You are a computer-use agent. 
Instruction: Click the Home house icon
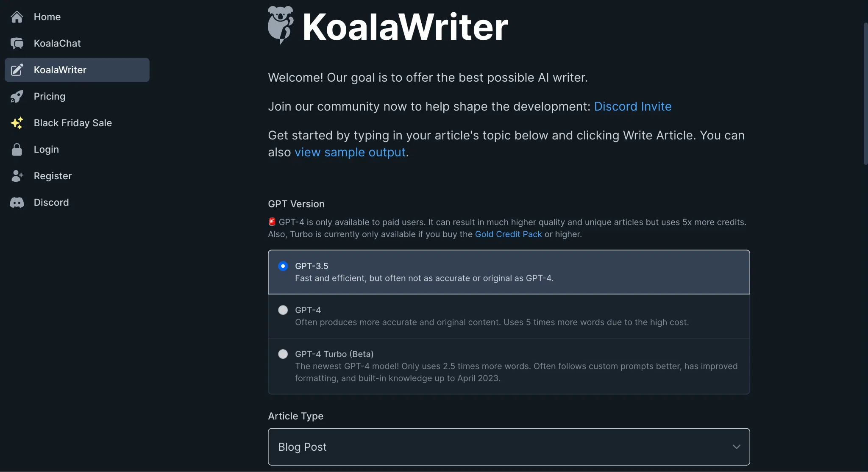tap(17, 17)
